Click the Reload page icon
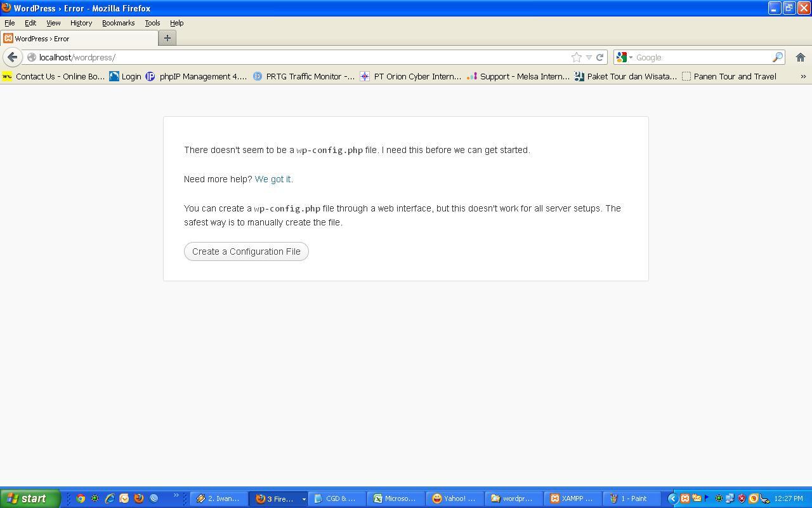 599,57
